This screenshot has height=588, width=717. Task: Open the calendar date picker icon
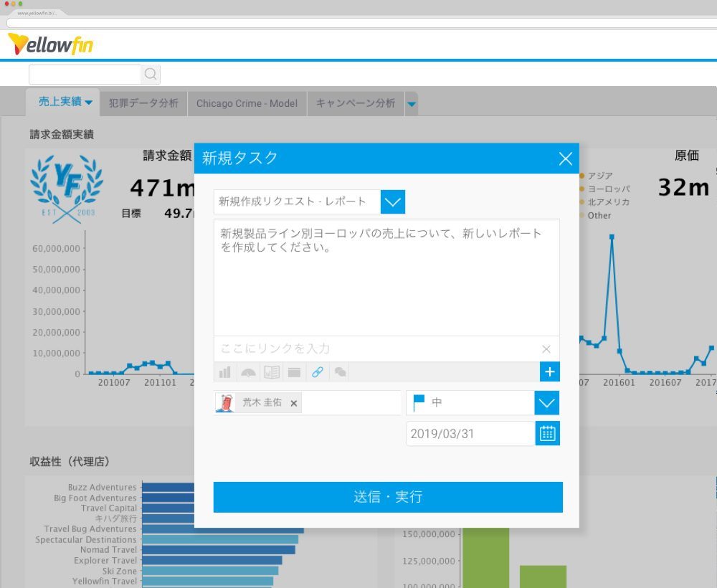(547, 434)
